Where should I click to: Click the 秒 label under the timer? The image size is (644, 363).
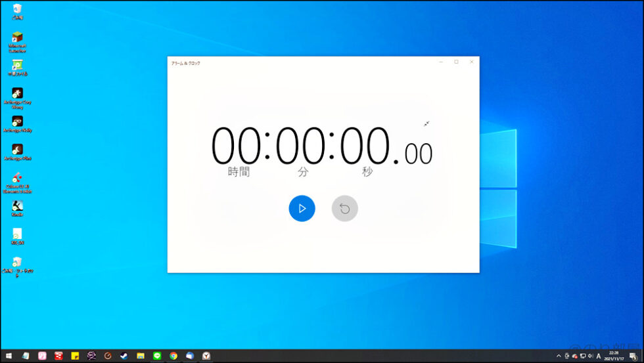click(367, 171)
